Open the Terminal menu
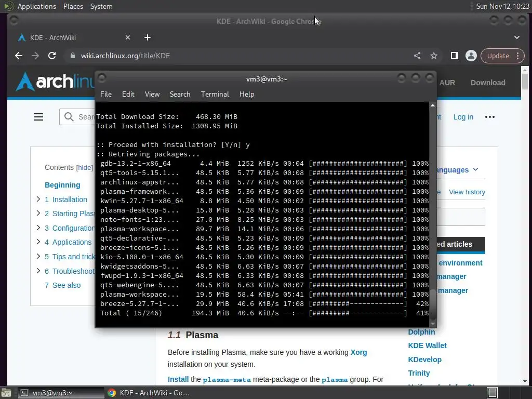 tap(215, 95)
